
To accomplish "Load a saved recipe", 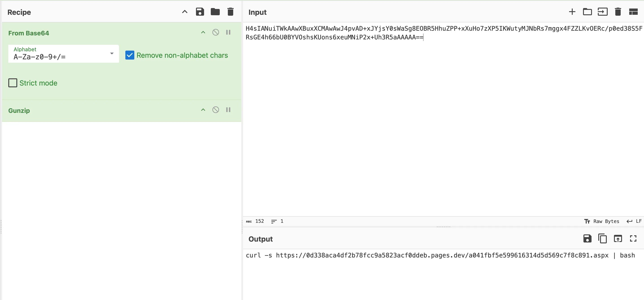I will click(215, 12).
